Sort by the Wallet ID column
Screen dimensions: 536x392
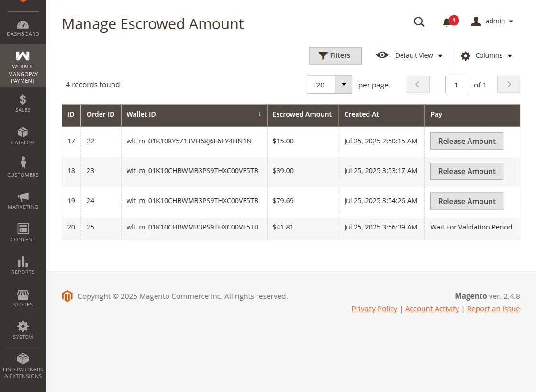141,115
